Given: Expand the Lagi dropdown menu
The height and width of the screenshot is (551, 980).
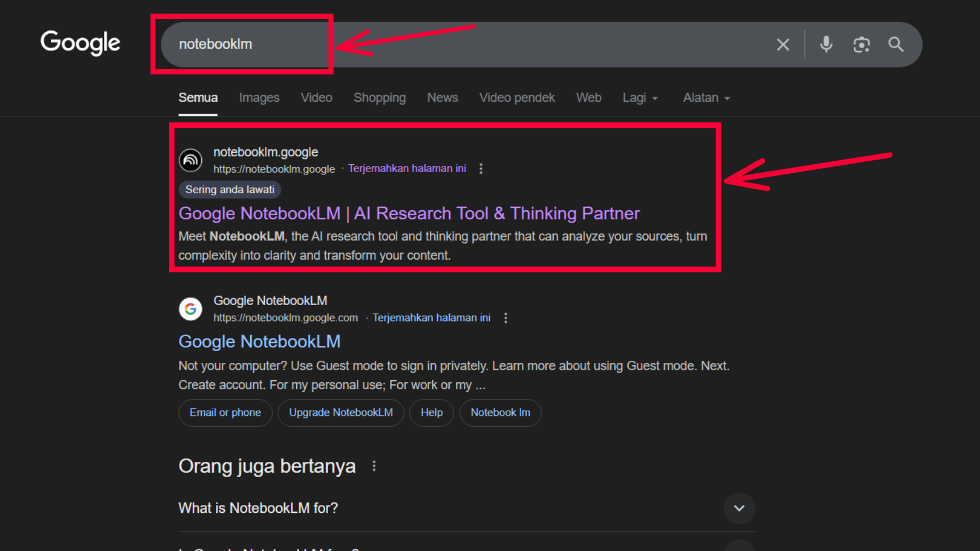Looking at the screenshot, I should coord(640,98).
